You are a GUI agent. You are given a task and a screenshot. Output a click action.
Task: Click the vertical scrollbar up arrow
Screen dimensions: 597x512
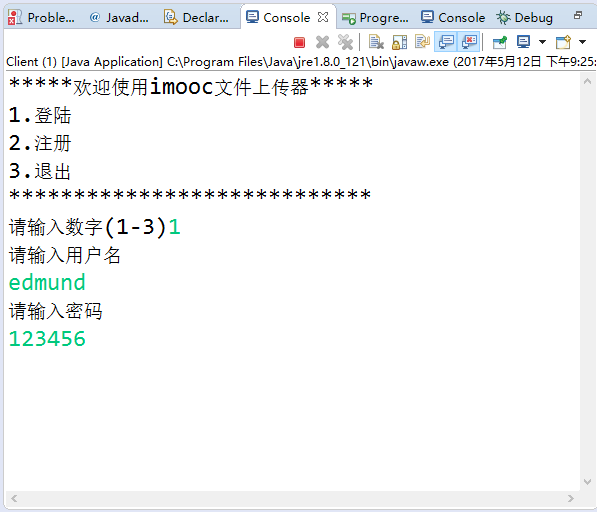pyautogui.click(x=587, y=81)
